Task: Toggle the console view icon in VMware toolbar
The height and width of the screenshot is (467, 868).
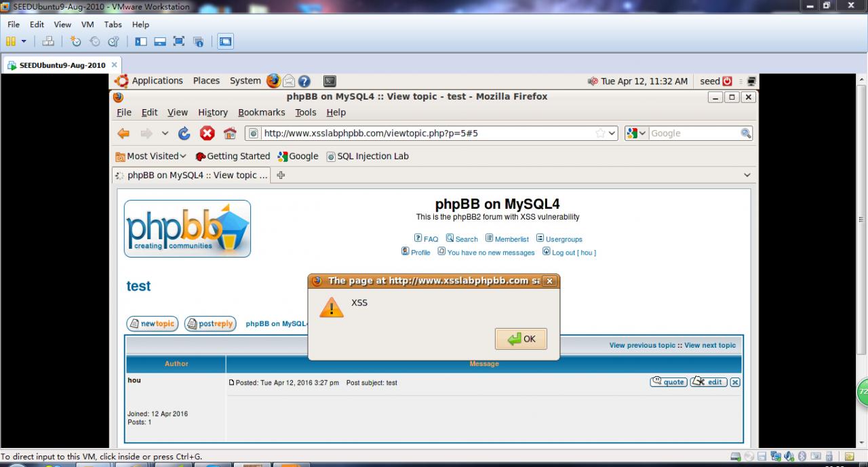Action: [x=225, y=41]
